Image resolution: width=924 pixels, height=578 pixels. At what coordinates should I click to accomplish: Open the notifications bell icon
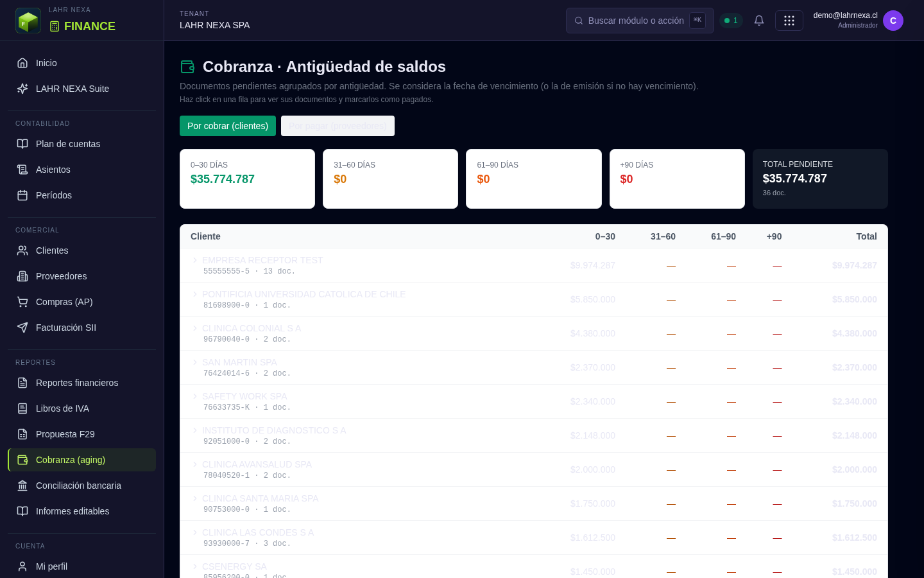click(x=759, y=21)
